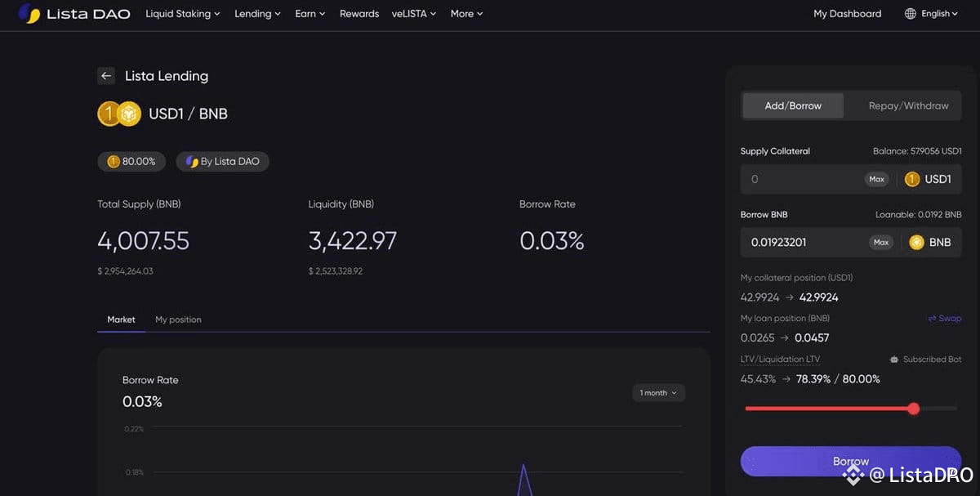Click the Lista Lending heading

tap(167, 76)
